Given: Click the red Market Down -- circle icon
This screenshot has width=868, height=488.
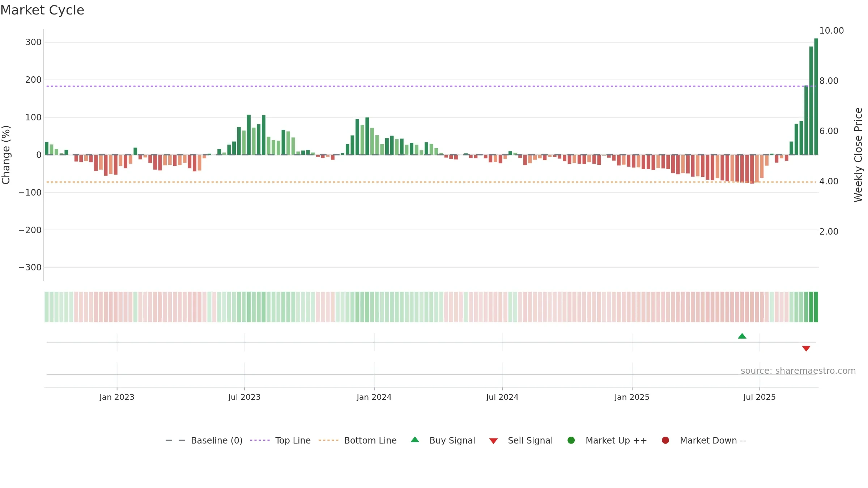Looking at the screenshot, I should [x=665, y=440].
